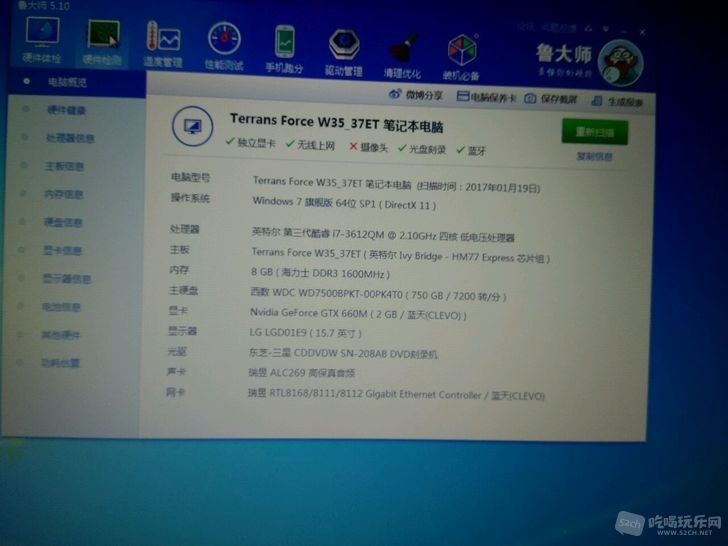This screenshot has width=728, height=546.
Task: Select 电池信息 in the sidebar
Action: coord(61,307)
